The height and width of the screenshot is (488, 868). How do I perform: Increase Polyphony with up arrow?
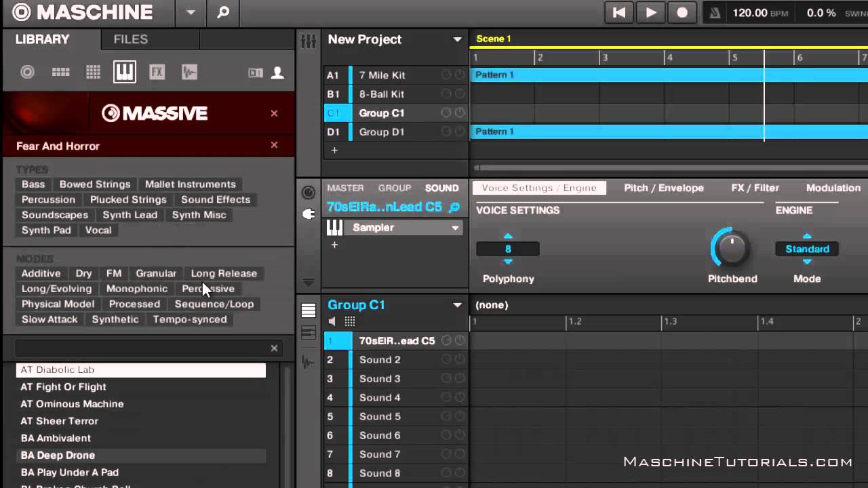[x=508, y=237]
